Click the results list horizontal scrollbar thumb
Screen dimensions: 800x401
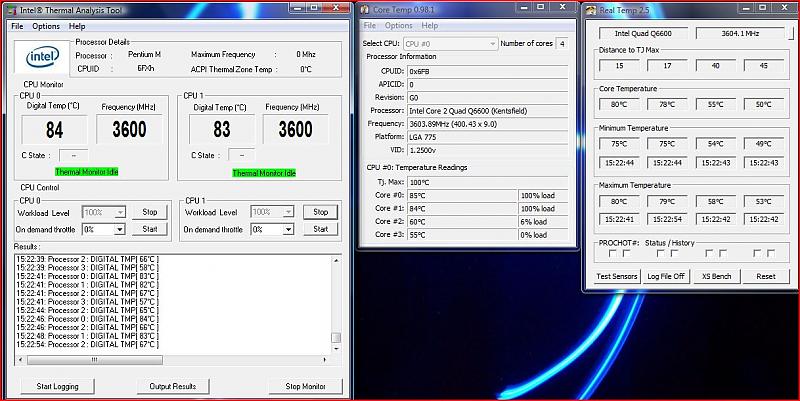(x=95, y=360)
